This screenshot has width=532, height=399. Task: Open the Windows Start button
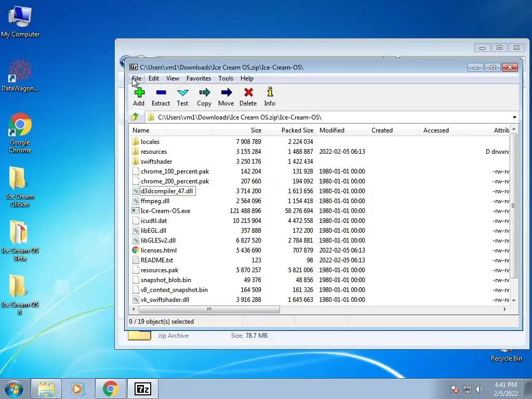coord(14,389)
